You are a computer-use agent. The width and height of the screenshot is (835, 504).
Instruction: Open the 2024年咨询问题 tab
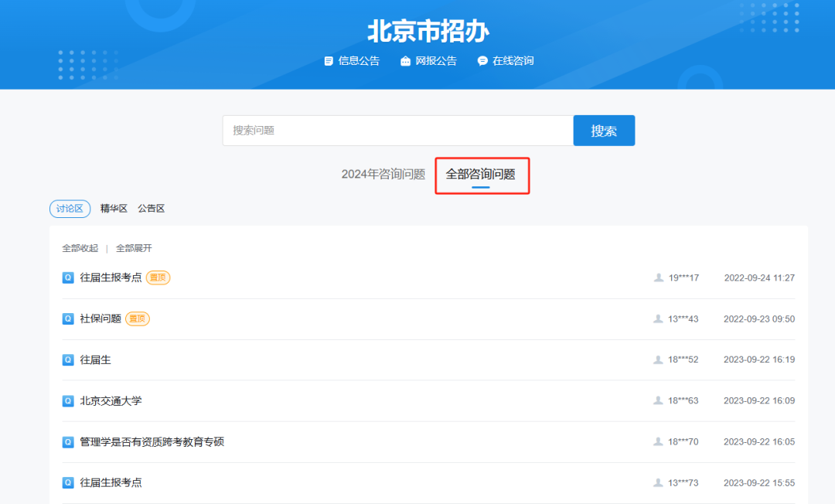[x=383, y=174]
